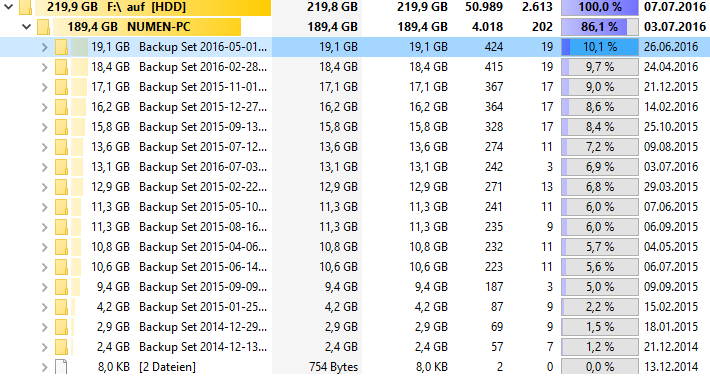The image size is (710, 378).
Task: Expand Backup Set 2015-11-01 folder
Action: click(x=44, y=87)
